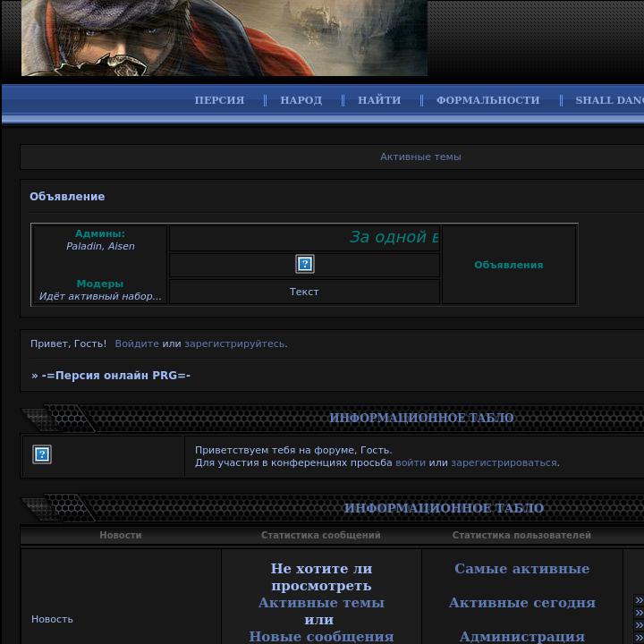The width and height of the screenshot is (644, 644).
Task: Open the ПЕРСИЯ navigation menu item
Action: [x=219, y=100]
